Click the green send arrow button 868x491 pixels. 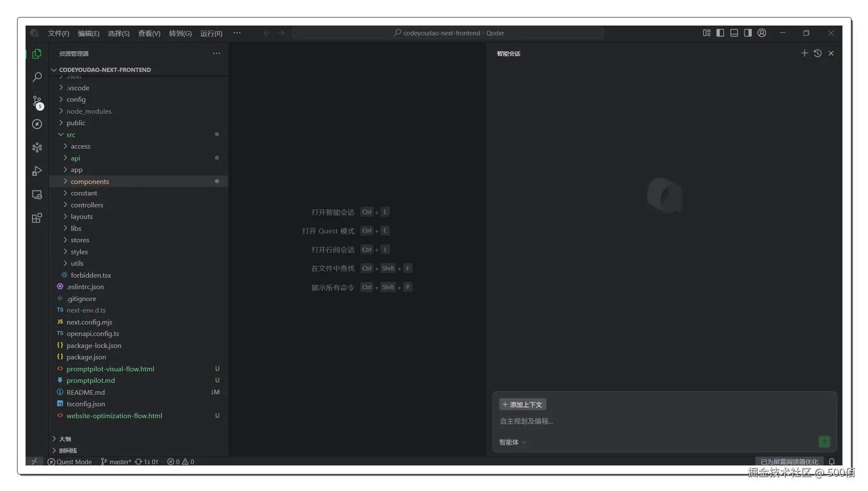(824, 442)
